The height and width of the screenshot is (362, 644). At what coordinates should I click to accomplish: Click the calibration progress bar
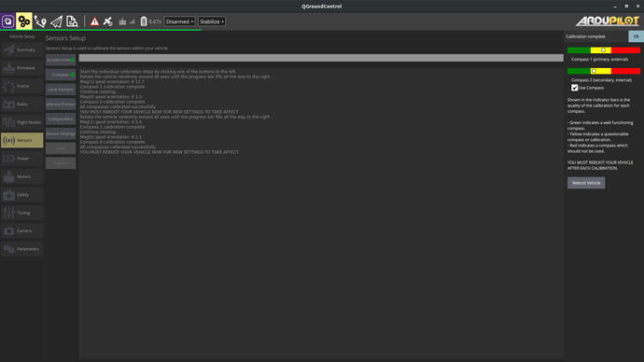[321, 58]
